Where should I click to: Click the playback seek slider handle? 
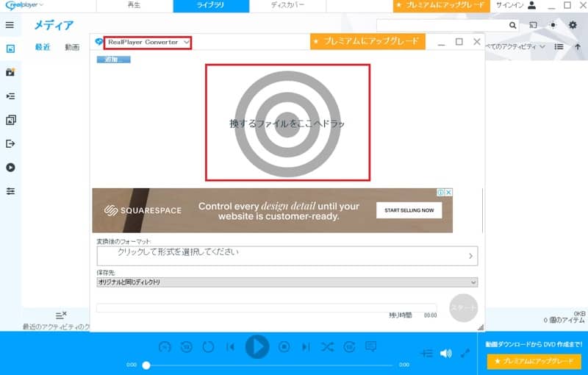[x=146, y=365]
